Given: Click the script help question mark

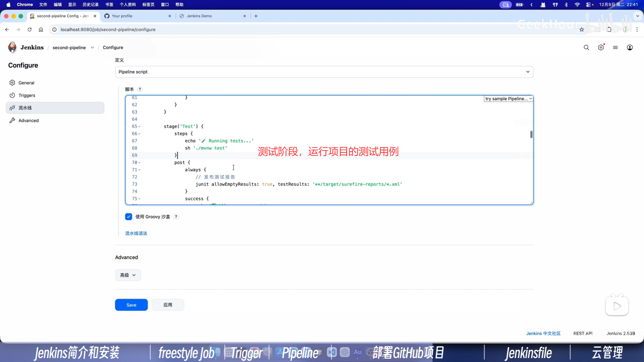Looking at the screenshot, I should (x=140, y=89).
